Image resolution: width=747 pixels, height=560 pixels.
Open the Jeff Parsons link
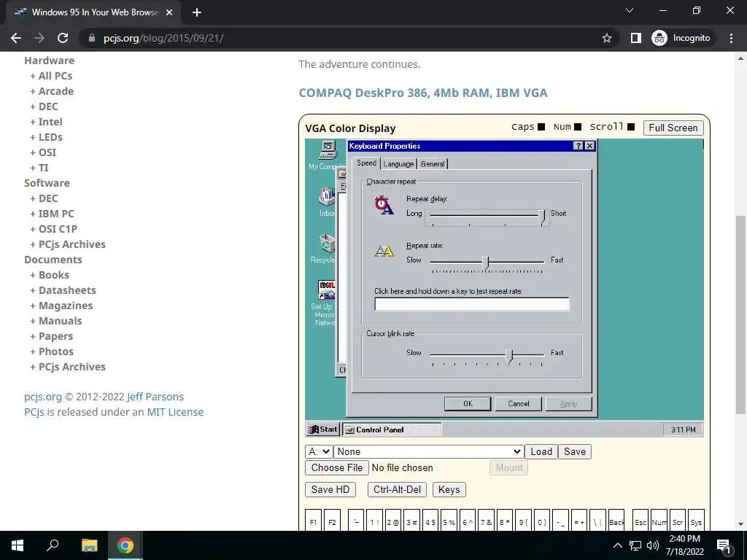tap(155, 397)
